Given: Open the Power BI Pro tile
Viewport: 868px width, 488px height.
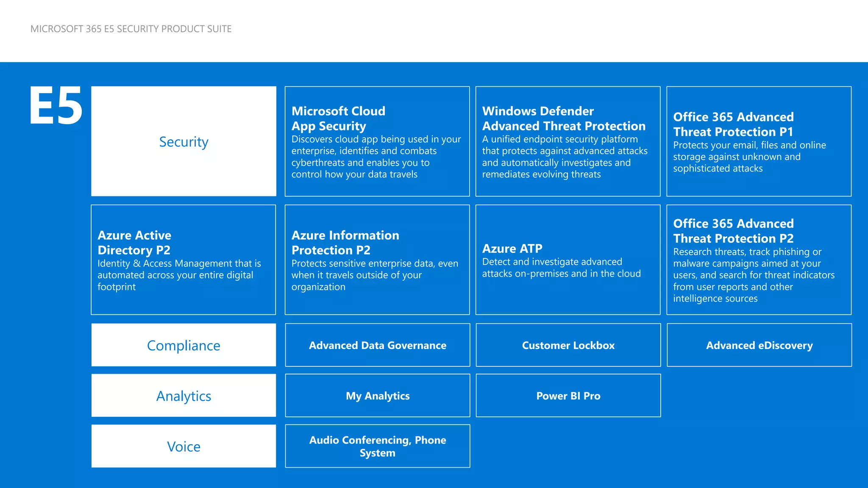Looking at the screenshot, I should pos(568,395).
